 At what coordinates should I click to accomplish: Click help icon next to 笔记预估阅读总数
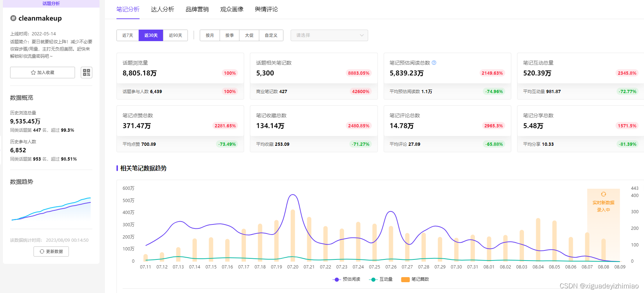coord(434,63)
